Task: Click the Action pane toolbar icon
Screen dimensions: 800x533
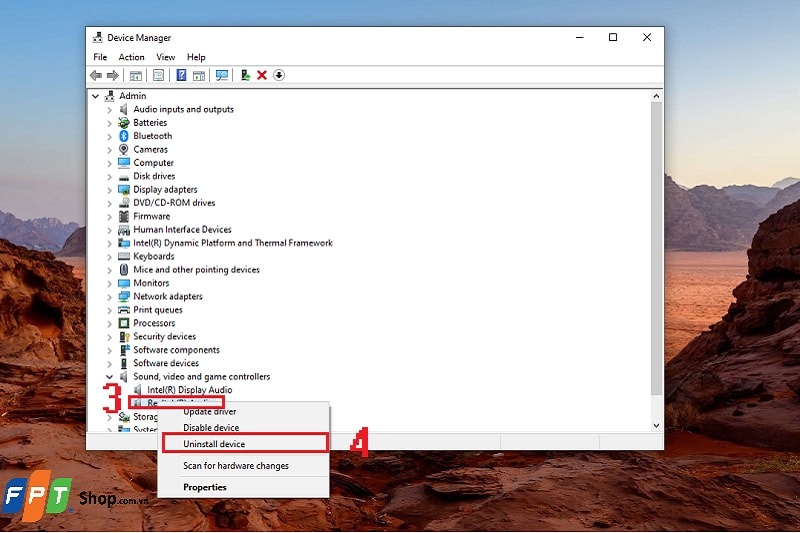Action: (x=199, y=75)
